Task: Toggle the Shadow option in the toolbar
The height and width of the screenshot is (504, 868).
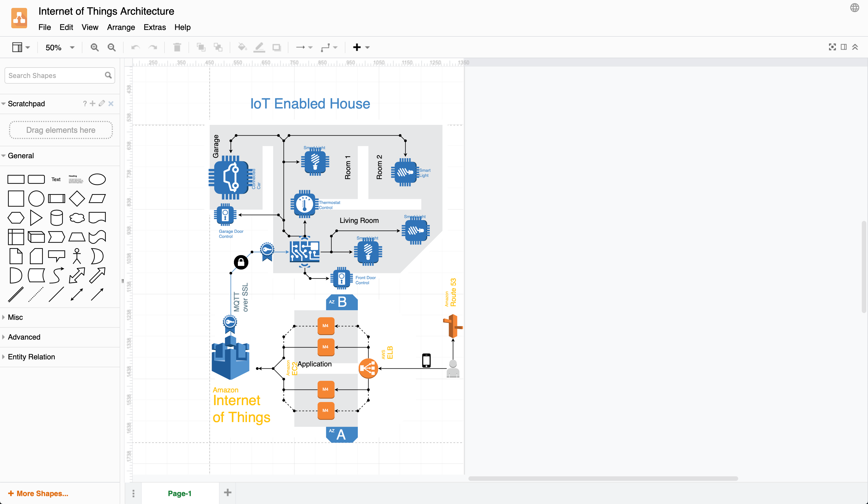Action: [x=277, y=47]
